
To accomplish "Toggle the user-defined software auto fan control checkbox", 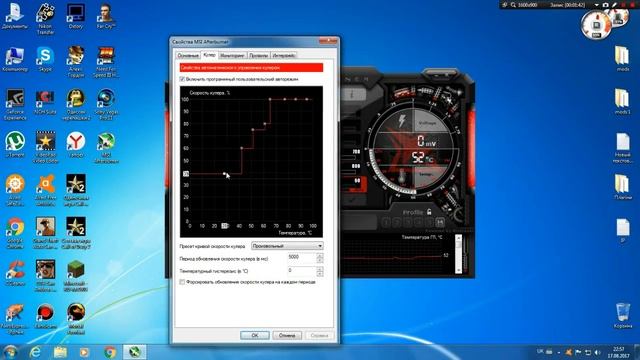I will coord(182,79).
